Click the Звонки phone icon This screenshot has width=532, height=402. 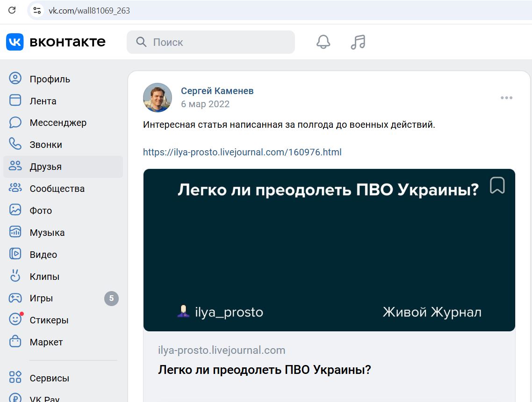15,144
